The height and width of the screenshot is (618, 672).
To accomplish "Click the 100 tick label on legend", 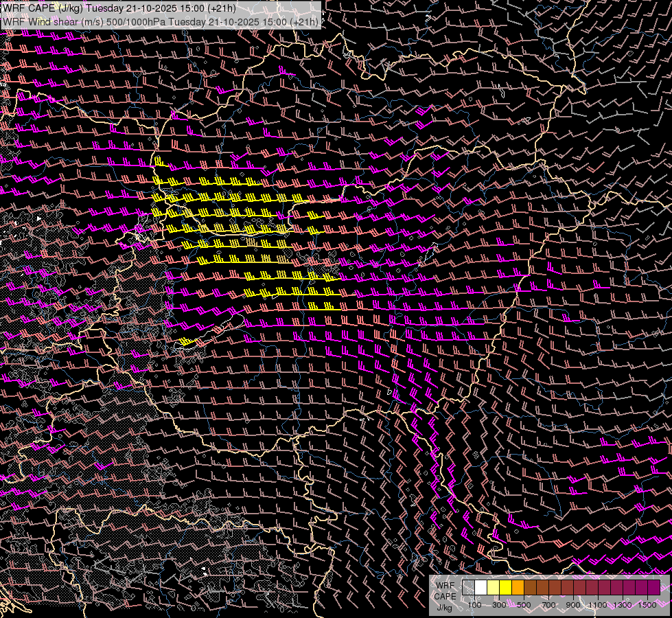I will click(x=474, y=605).
